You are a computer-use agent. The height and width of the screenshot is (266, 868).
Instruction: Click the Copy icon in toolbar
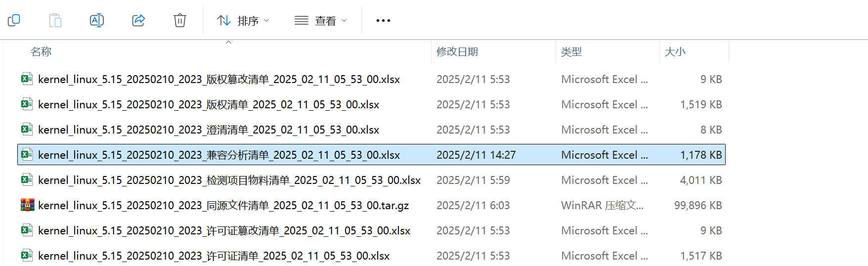(14, 20)
